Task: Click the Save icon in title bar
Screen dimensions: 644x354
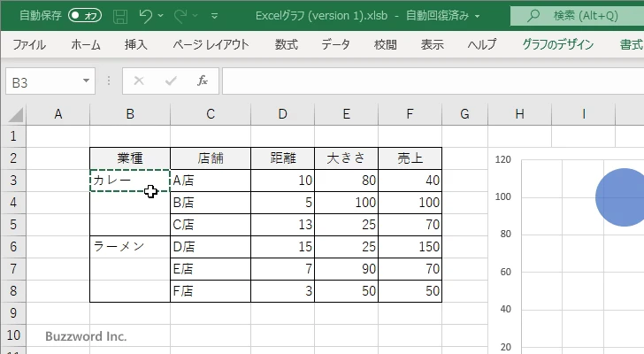Action: point(120,15)
